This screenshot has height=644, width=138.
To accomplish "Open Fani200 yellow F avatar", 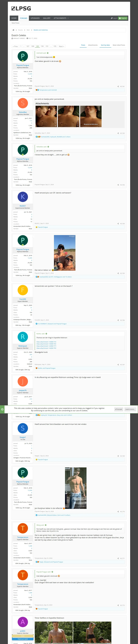I will pyautogui.click(x=23, y=290).
